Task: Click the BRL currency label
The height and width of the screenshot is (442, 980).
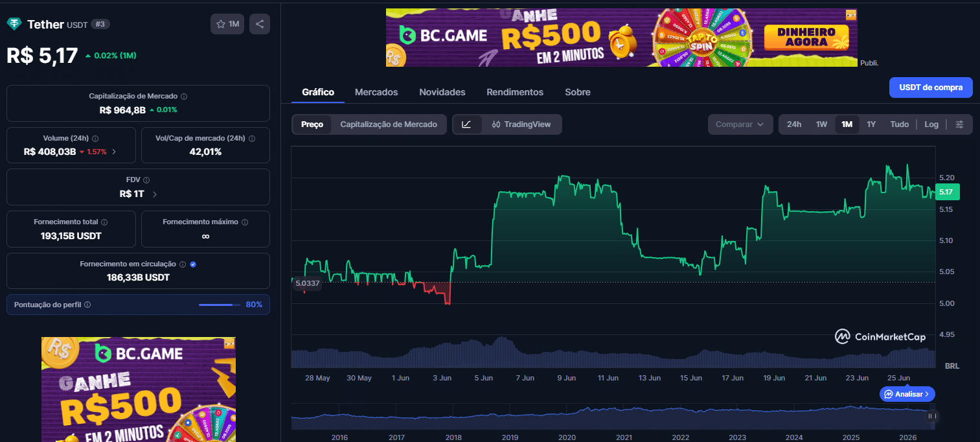Action: coord(952,366)
